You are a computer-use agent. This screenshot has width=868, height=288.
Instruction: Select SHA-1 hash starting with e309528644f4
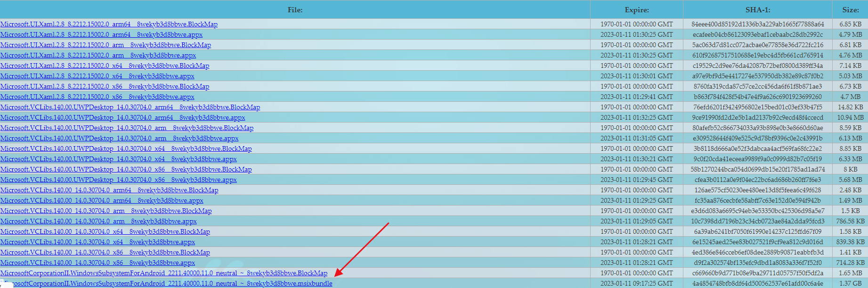758,138
